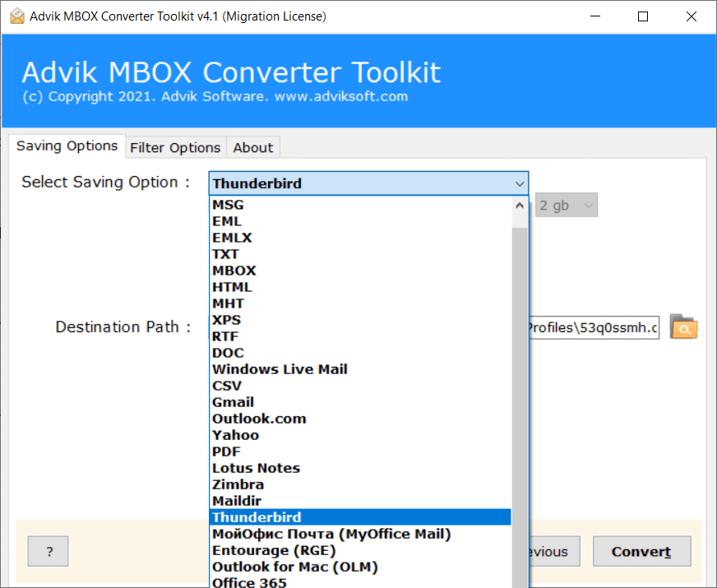The height and width of the screenshot is (588, 717).
Task: Choose Gmail as the destination
Action: click(360, 402)
